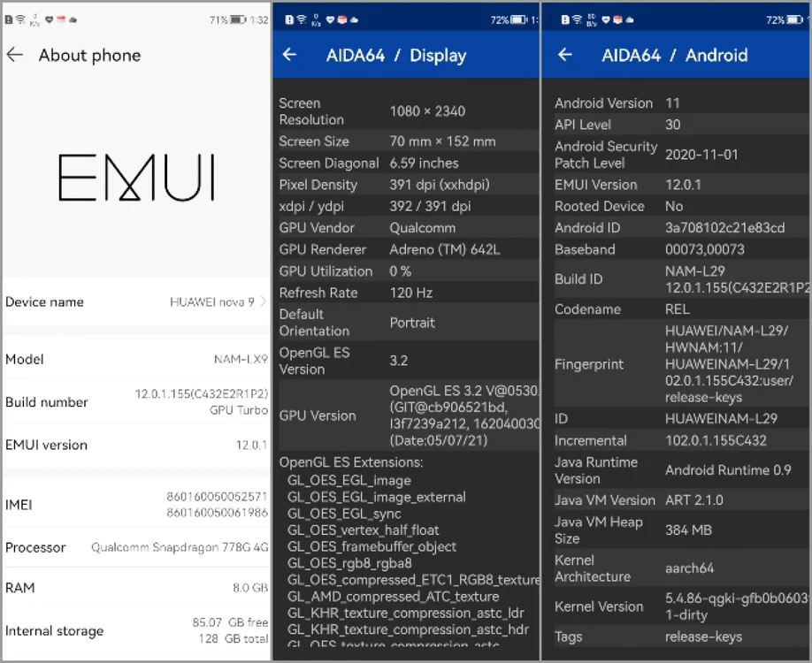This screenshot has height=663, width=812.
Task: Go back from the AIDA64 Android screen
Action: pyautogui.click(x=565, y=54)
